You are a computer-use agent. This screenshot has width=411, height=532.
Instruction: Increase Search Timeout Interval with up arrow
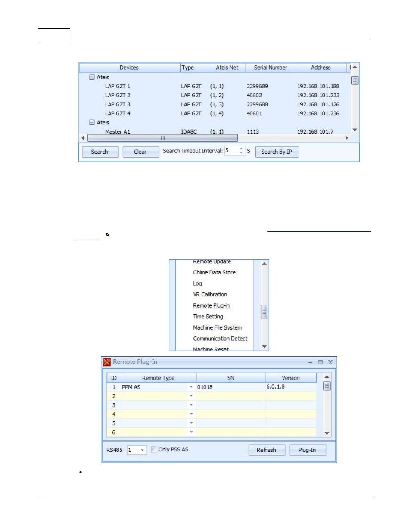coord(241,148)
